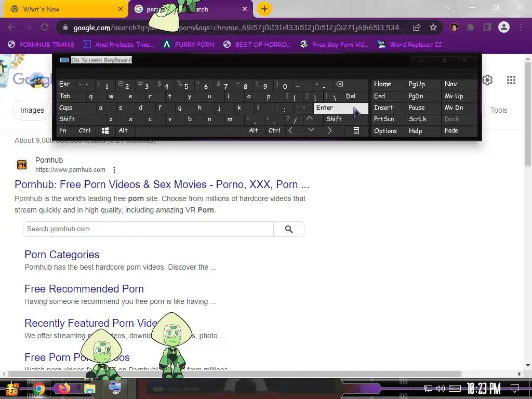This screenshot has height=399, width=532.
Task: Click the PrtScn key on On-Screen Keyboard
Action: click(x=389, y=119)
